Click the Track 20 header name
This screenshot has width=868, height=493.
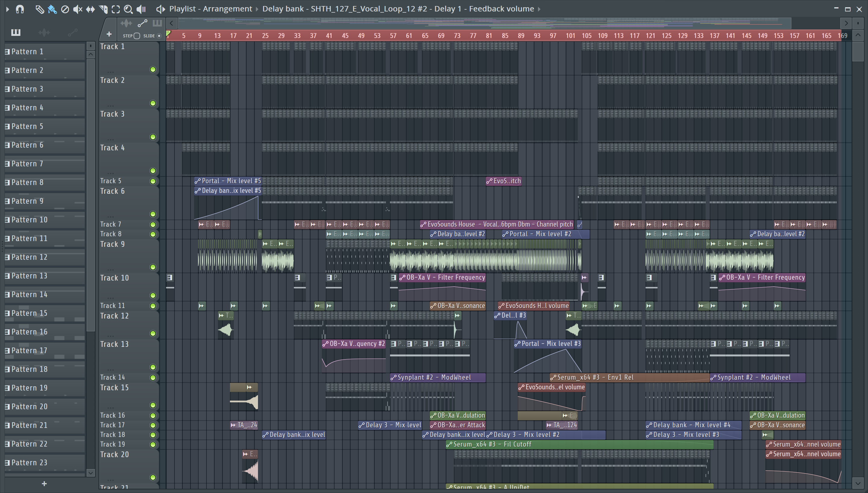point(115,455)
